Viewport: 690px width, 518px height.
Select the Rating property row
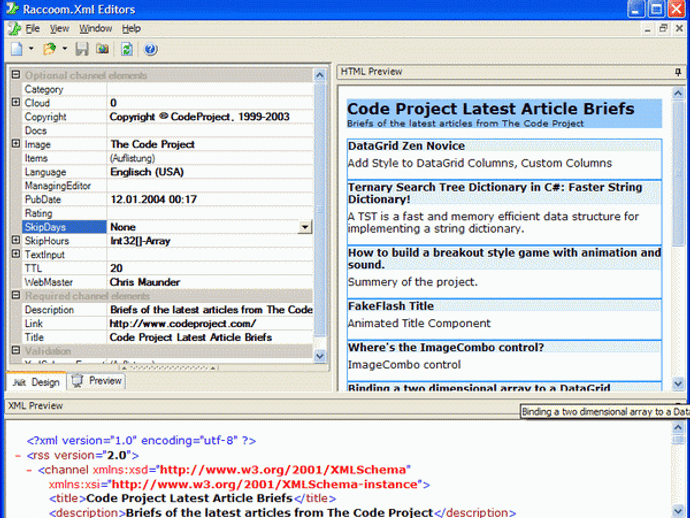[167, 213]
